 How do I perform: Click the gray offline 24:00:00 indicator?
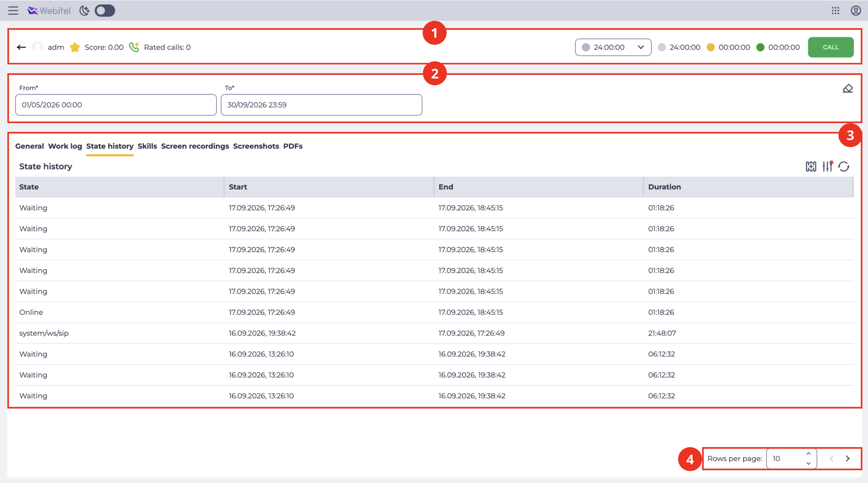[x=661, y=47]
